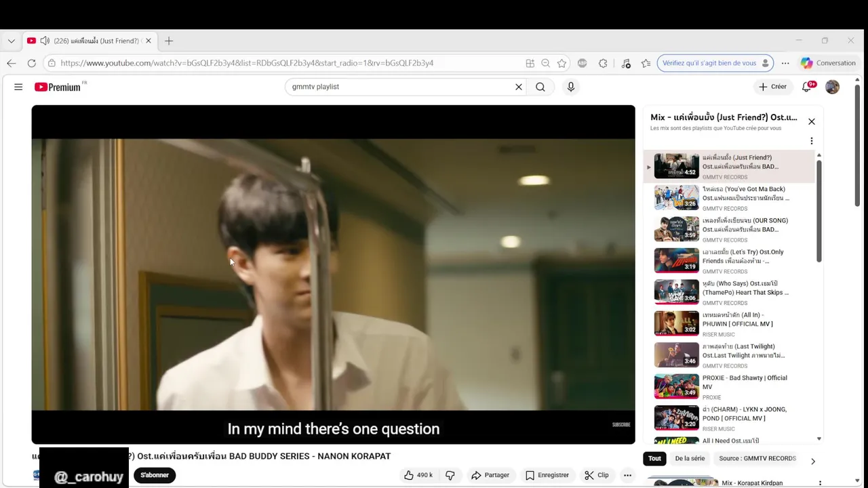Clear the search box text

(x=519, y=87)
